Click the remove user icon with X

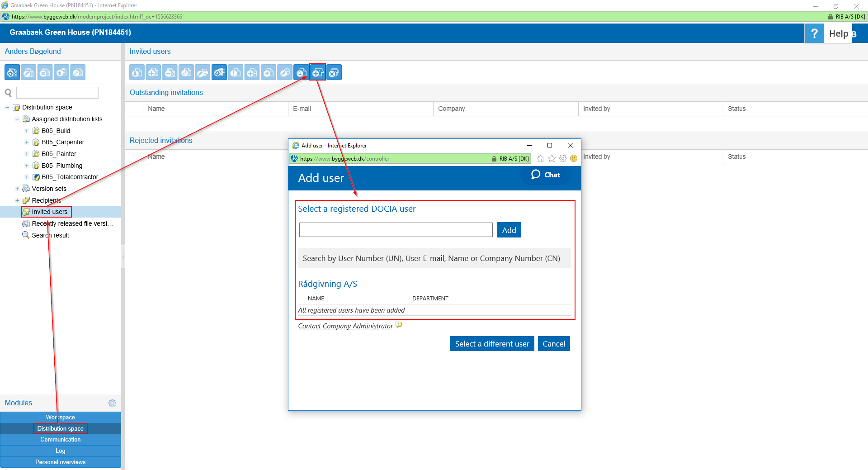point(334,72)
